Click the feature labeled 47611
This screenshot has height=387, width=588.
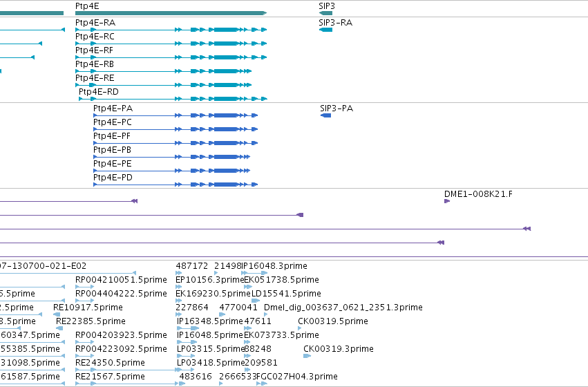(x=258, y=321)
